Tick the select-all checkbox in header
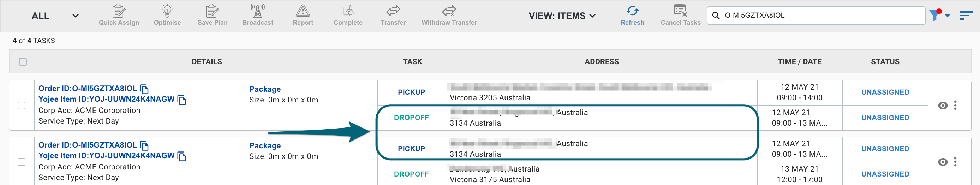 [23, 62]
